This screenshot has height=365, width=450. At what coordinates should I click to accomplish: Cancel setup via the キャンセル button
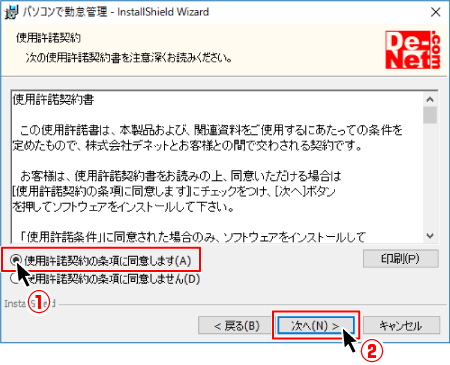point(401,325)
